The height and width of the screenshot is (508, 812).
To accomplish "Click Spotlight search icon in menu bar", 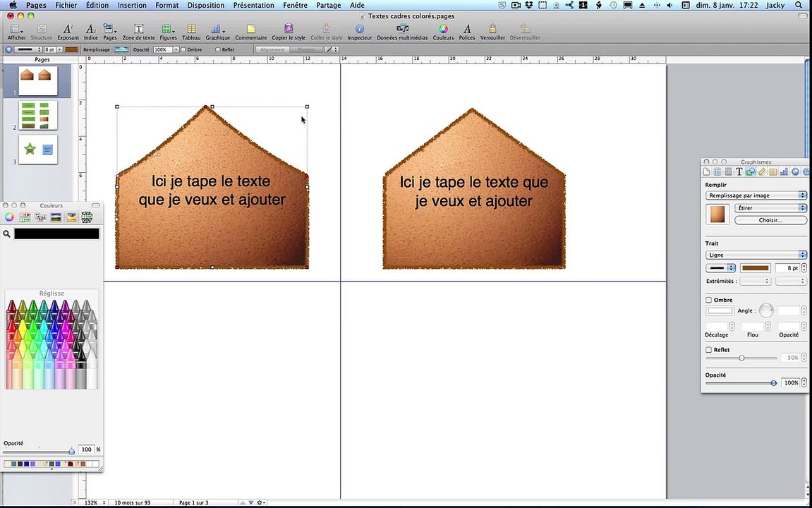I will tap(799, 5).
